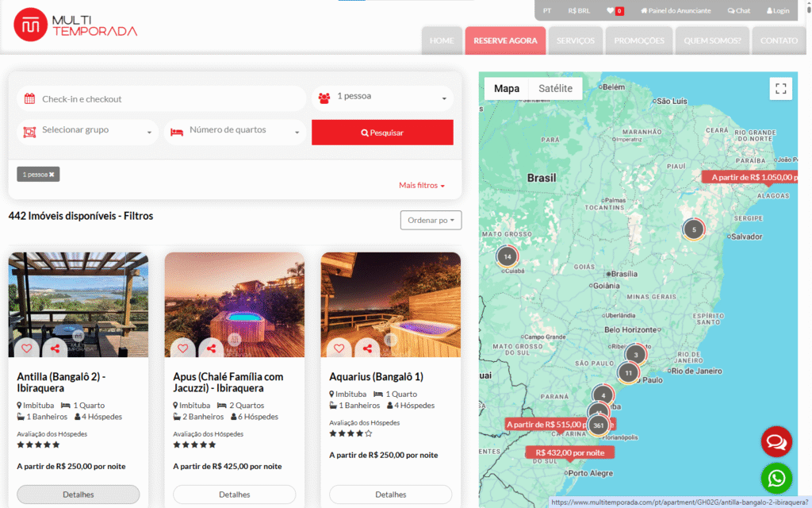Expand the 'Selecionar grupo' dropdown
Screen dimensions: 812x508
click(x=88, y=131)
